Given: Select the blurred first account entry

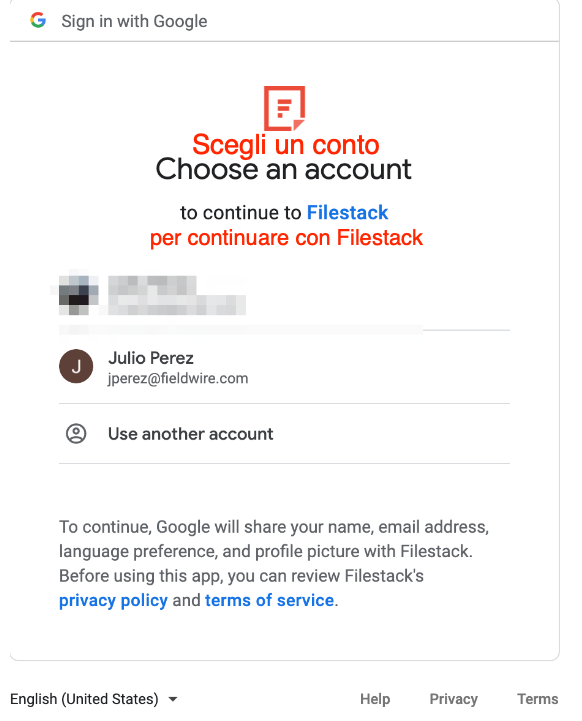Looking at the screenshot, I should coord(284,295).
